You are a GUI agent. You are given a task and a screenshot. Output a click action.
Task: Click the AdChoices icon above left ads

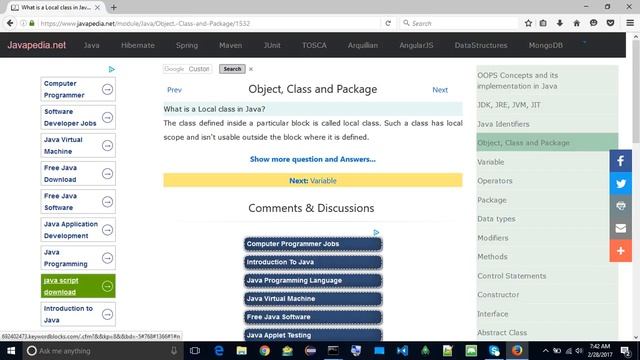coord(111,69)
